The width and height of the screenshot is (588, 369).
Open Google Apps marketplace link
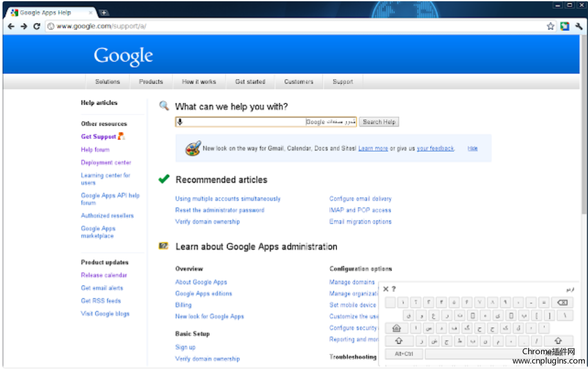(x=98, y=232)
